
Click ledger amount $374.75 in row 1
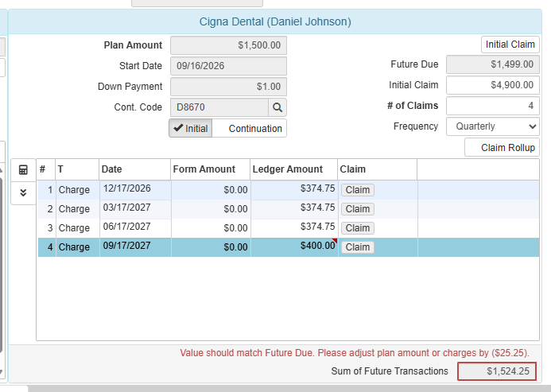[x=294, y=188]
